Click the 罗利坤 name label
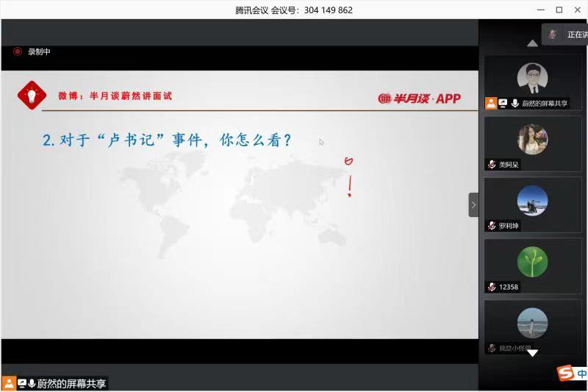The width and height of the screenshot is (588, 392). (509, 226)
